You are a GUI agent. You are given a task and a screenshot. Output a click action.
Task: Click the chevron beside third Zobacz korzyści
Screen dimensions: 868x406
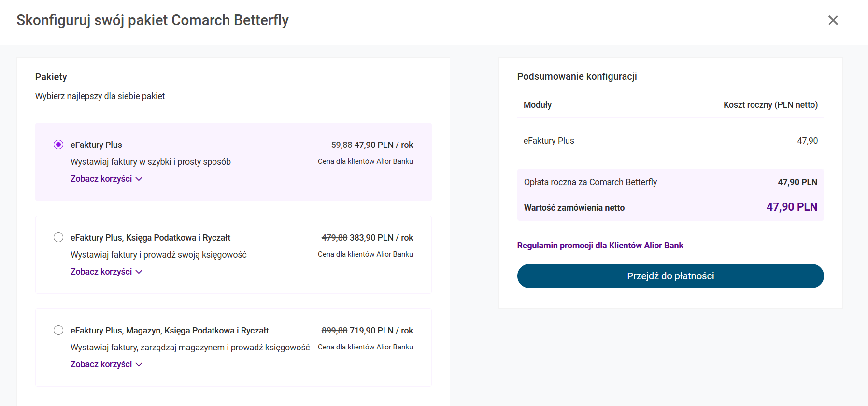(x=139, y=364)
